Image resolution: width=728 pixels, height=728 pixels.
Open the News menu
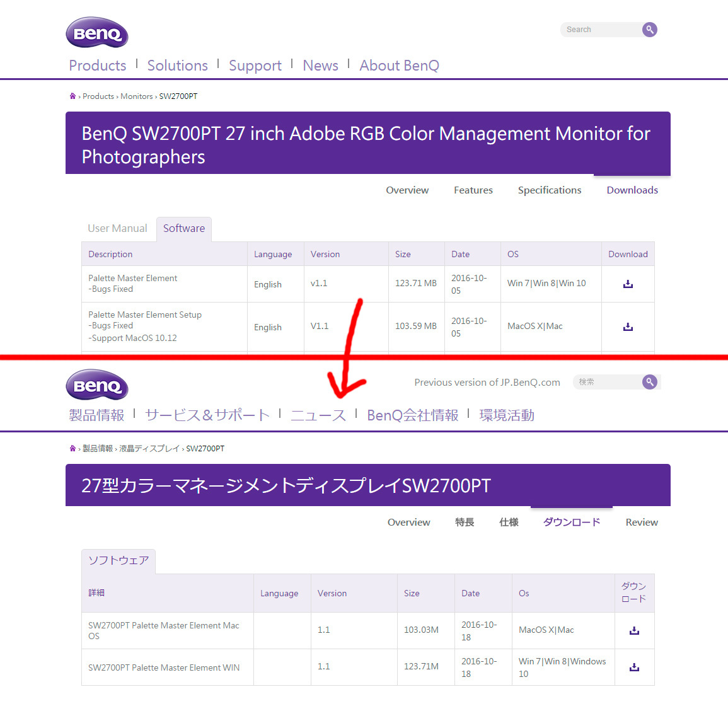tap(320, 66)
